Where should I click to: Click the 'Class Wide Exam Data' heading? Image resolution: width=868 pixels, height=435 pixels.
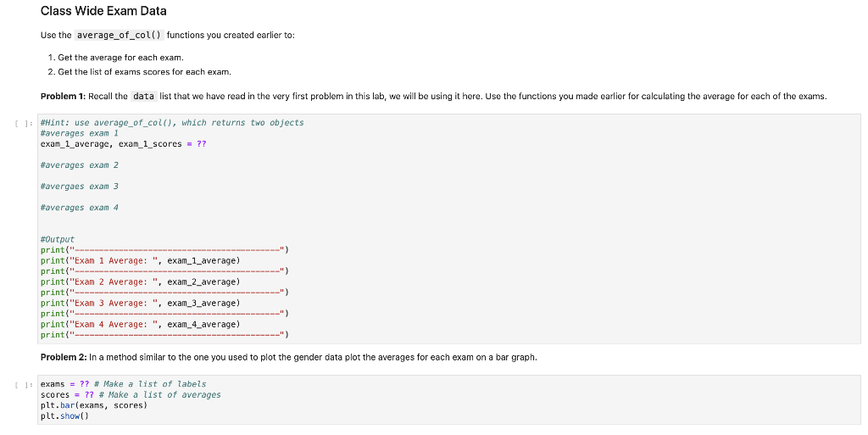point(103,11)
